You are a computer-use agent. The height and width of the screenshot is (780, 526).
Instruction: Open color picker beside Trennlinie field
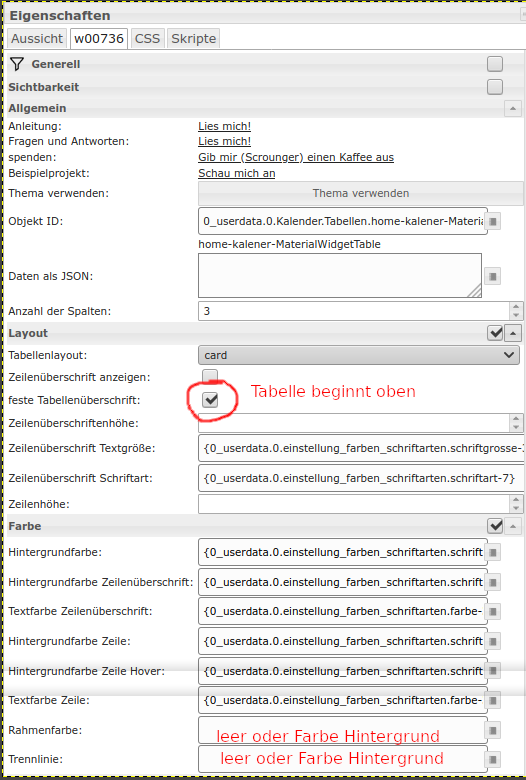pos(493,760)
